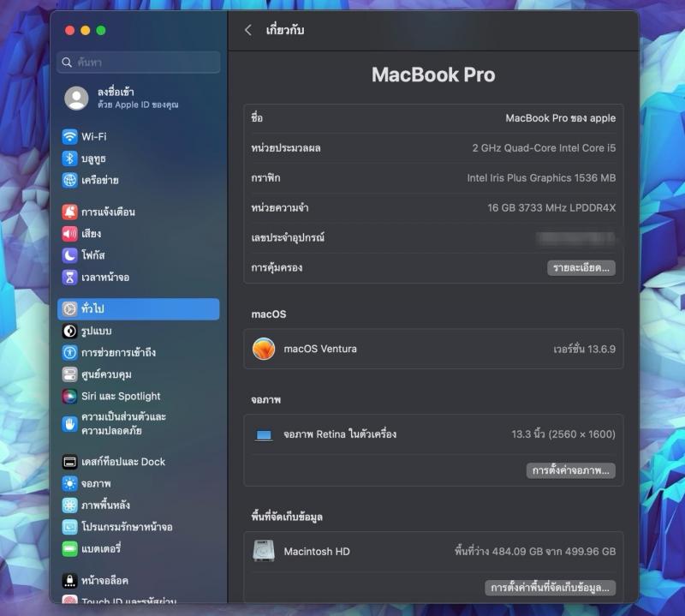Open รูปแบบ Appearance in sidebar

[x=96, y=331]
